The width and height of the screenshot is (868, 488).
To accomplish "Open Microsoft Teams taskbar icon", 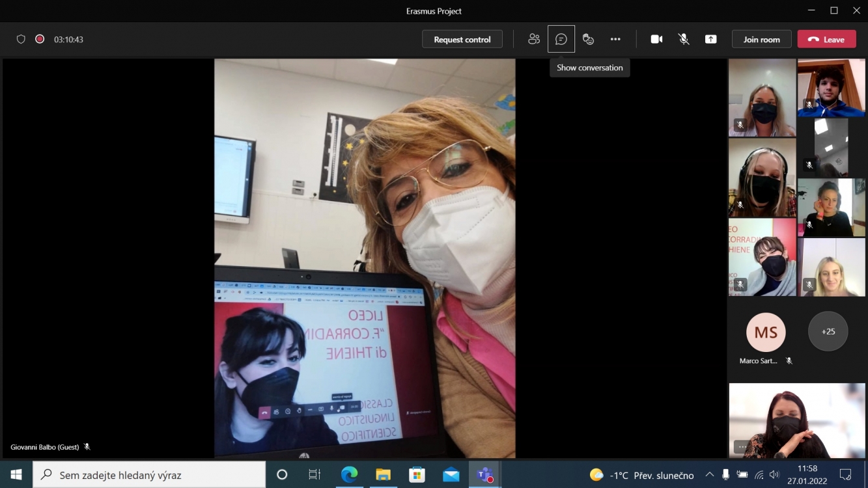I will pyautogui.click(x=484, y=475).
